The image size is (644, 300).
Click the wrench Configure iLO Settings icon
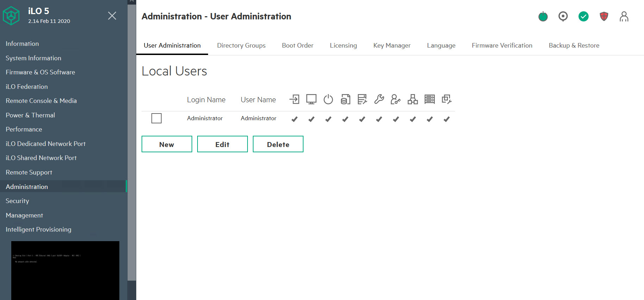[x=379, y=99]
